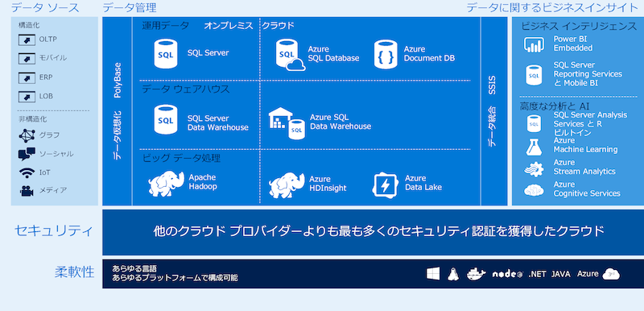
Task: Click the 柔軟性 label
Action: 75,272
